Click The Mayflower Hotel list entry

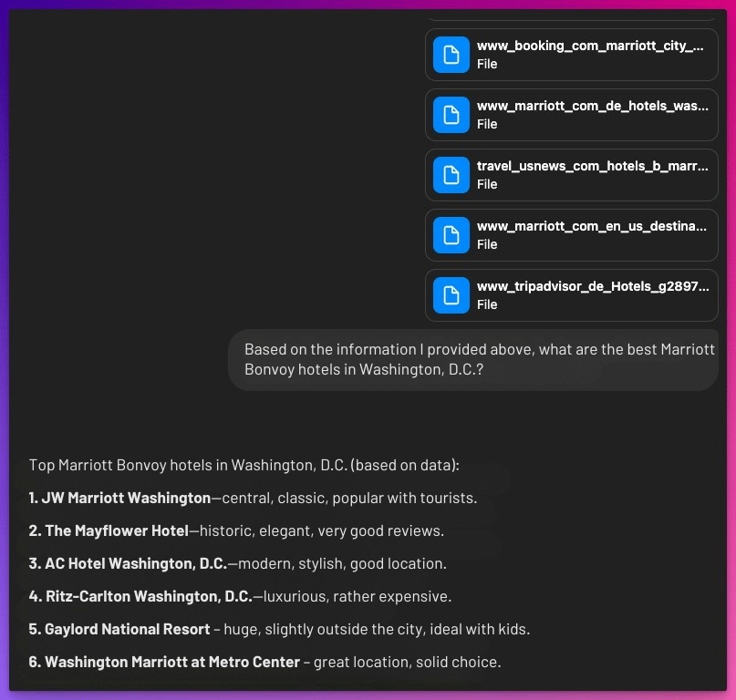[x=236, y=530]
